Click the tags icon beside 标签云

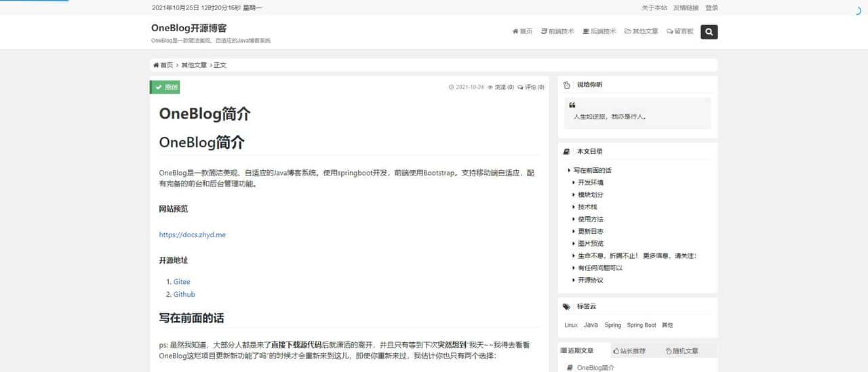pos(567,307)
